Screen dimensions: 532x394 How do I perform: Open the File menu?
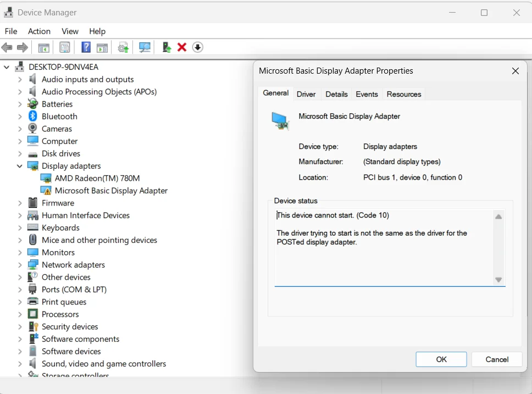(11, 31)
